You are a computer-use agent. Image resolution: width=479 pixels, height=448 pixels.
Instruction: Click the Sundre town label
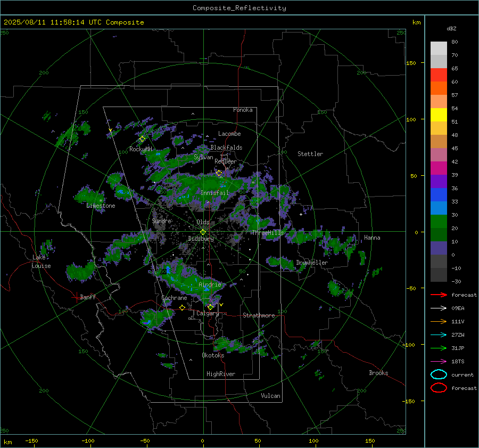162,221
